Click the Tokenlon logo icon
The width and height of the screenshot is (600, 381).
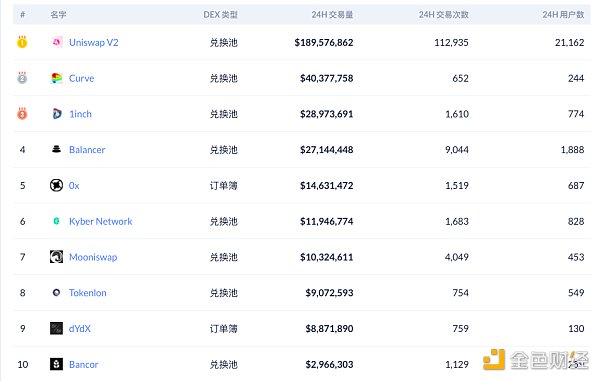56,293
